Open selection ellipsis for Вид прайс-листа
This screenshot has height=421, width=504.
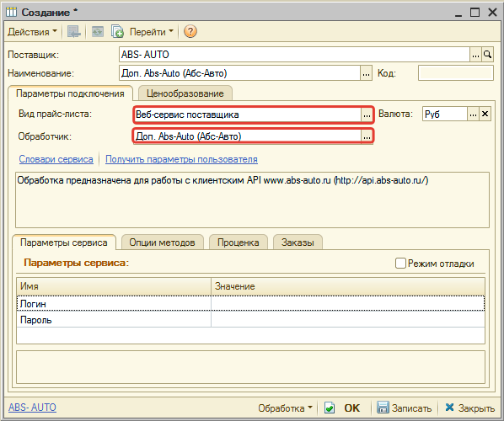(367, 115)
